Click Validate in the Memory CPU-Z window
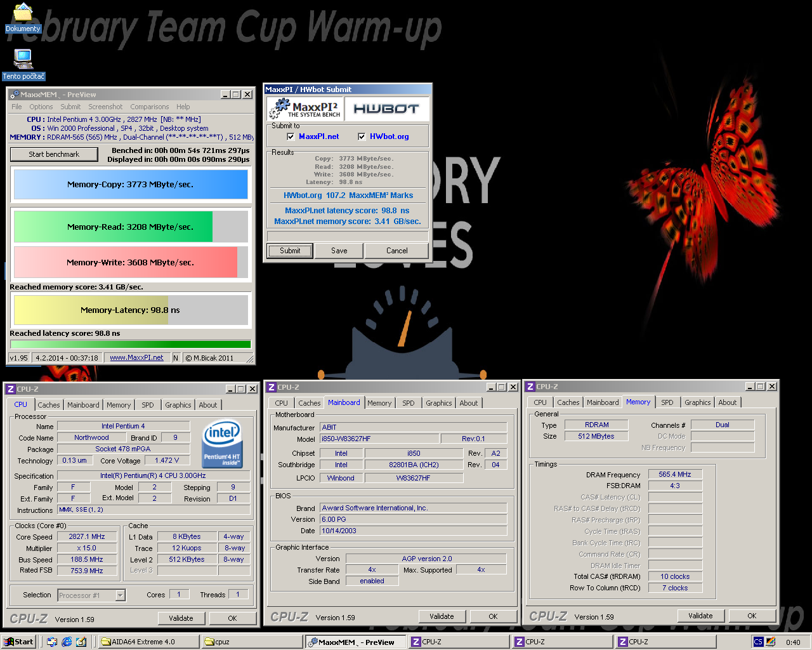The height and width of the screenshot is (650, 812). point(700,616)
